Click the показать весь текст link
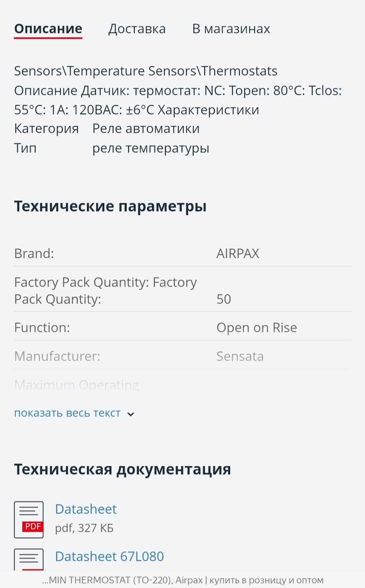The image size is (365, 588). pos(67,413)
